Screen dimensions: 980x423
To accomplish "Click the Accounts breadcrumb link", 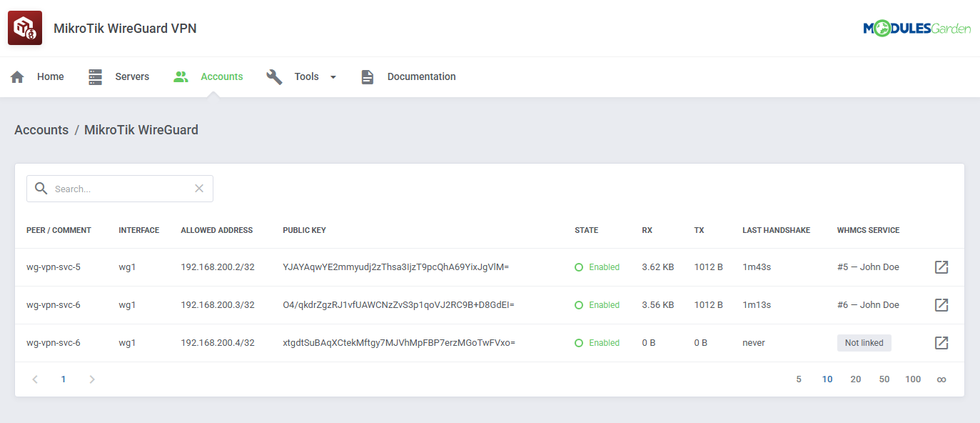I will click(41, 130).
